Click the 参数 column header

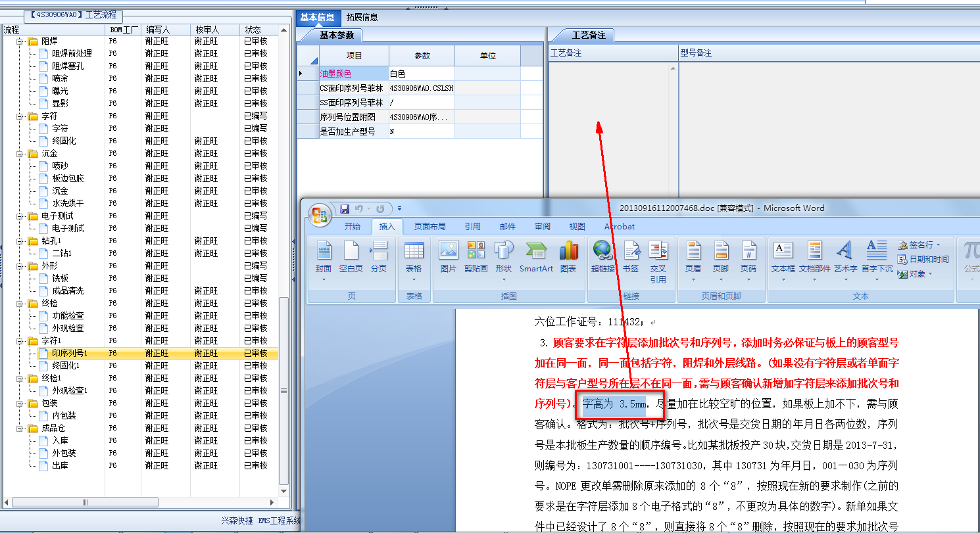422,56
